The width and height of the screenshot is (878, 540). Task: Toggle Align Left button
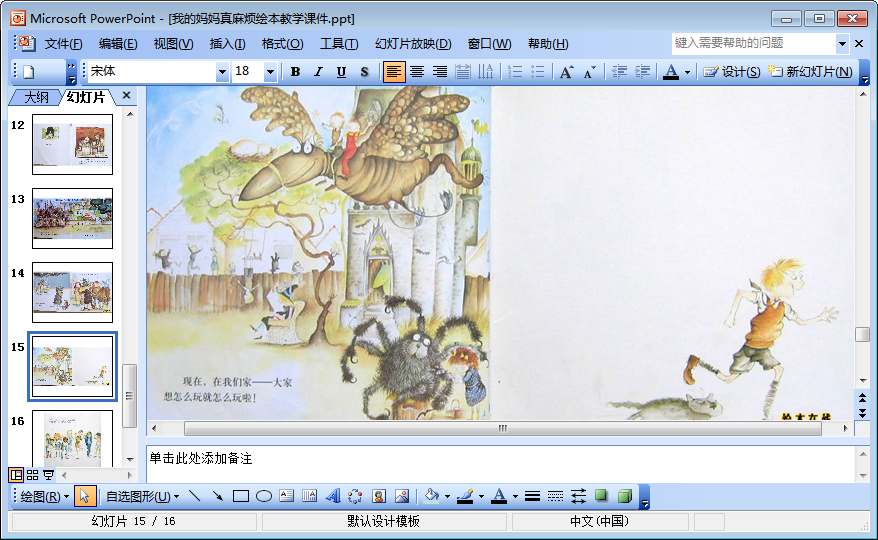point(394,72)
